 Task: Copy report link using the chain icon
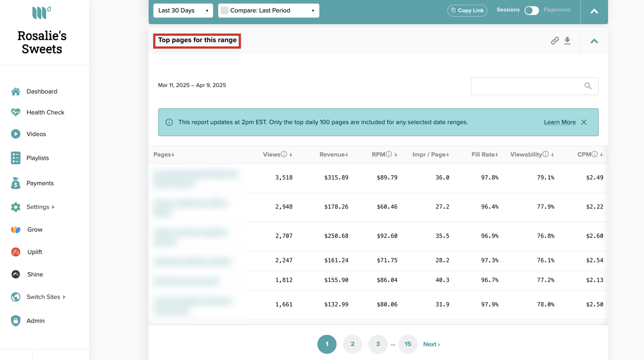coord(554,41)
